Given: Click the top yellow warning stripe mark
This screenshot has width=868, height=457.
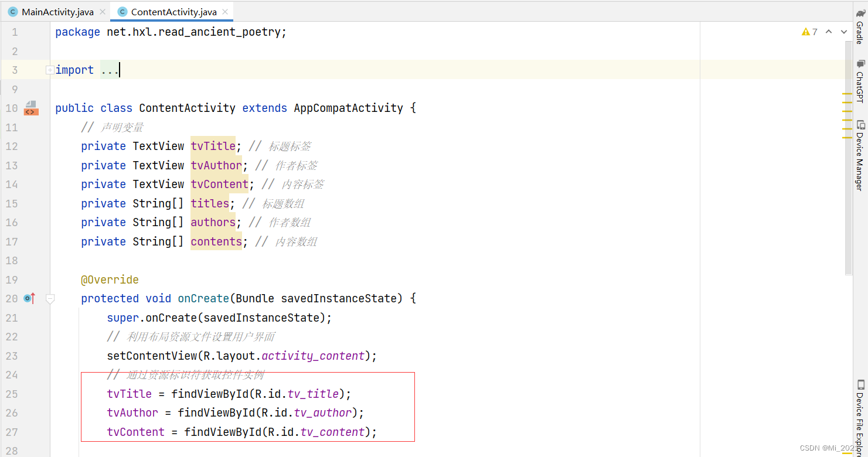Looking at the screenshot, I should (x=847, y=94).
